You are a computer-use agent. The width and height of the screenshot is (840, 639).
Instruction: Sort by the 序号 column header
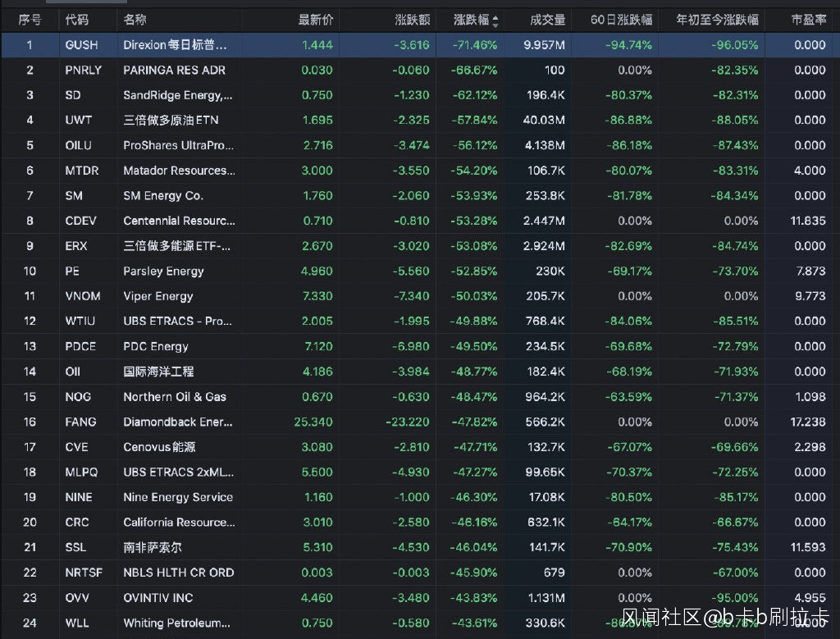(30, 20)
